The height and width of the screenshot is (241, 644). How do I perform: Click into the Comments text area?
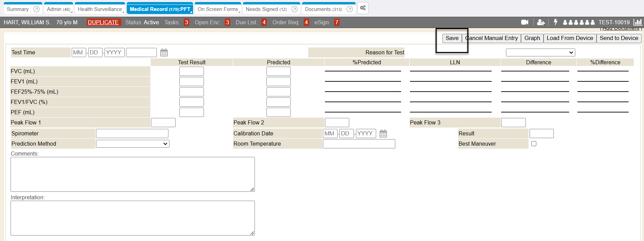pyautogui.click(x=133, y=174)
